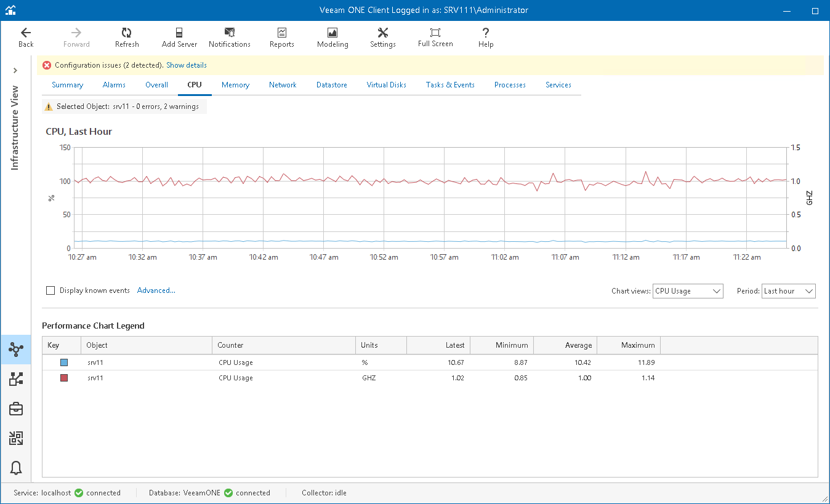Click the minimum value 0.85
Image resolution: width=830 pixels, height=504 pixels.
click(x=520, y=378)
